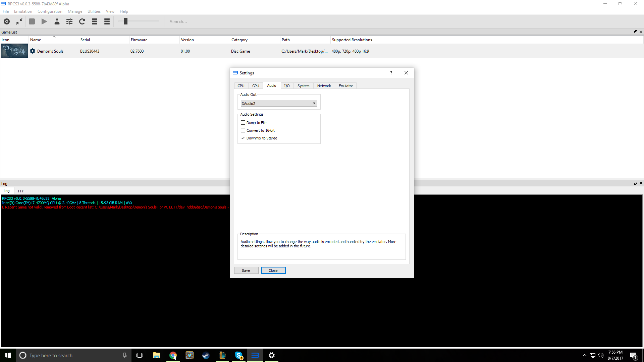The image size is (644, 362).
Task: Click the Open disc toolbar icon
Action: pyautogui.click(x=7, y=21)
